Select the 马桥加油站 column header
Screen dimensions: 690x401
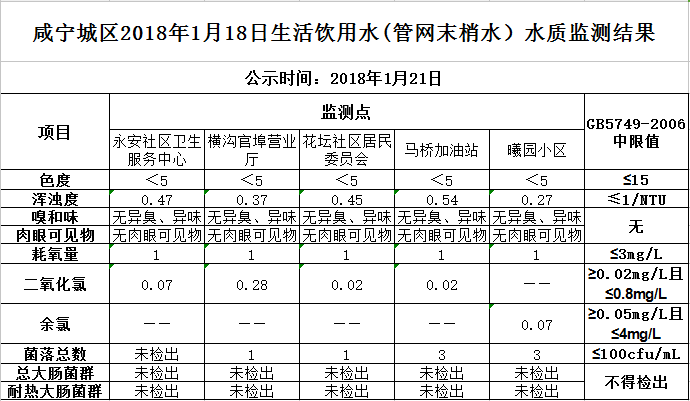[441, 150]
